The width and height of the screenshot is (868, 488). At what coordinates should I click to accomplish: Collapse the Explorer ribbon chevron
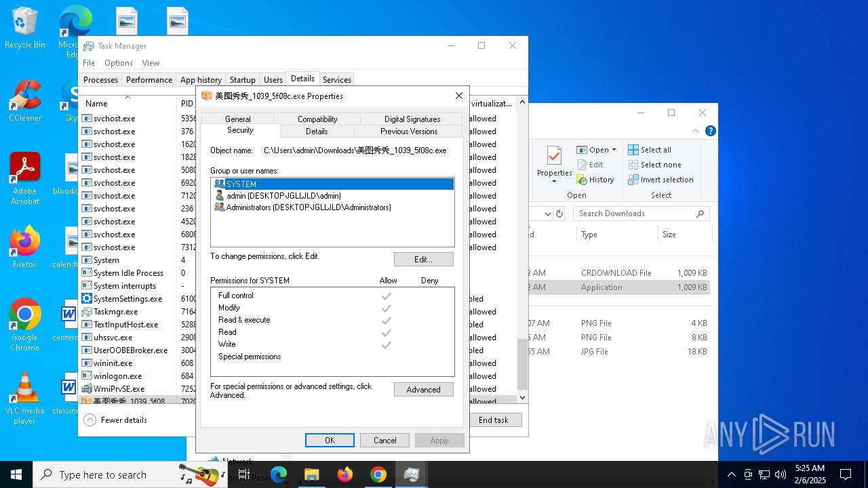(x=696, y=131)
